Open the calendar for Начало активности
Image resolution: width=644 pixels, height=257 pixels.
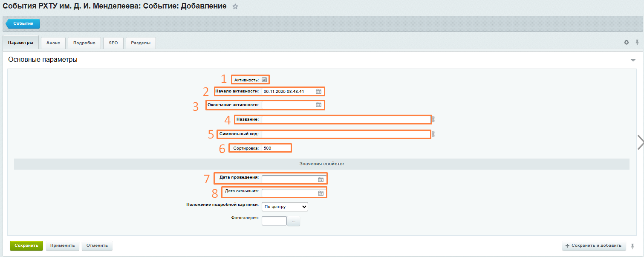[x=318, y=91]
